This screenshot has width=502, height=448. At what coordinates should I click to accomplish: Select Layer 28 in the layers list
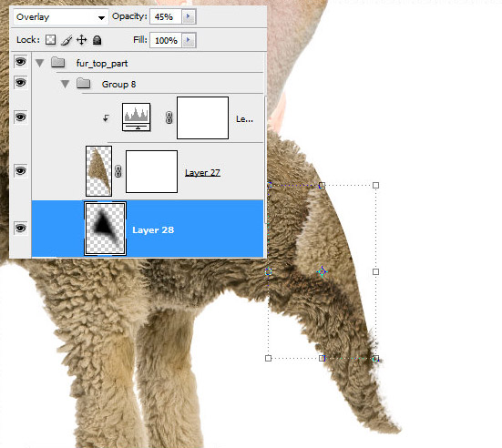(148, 229)
